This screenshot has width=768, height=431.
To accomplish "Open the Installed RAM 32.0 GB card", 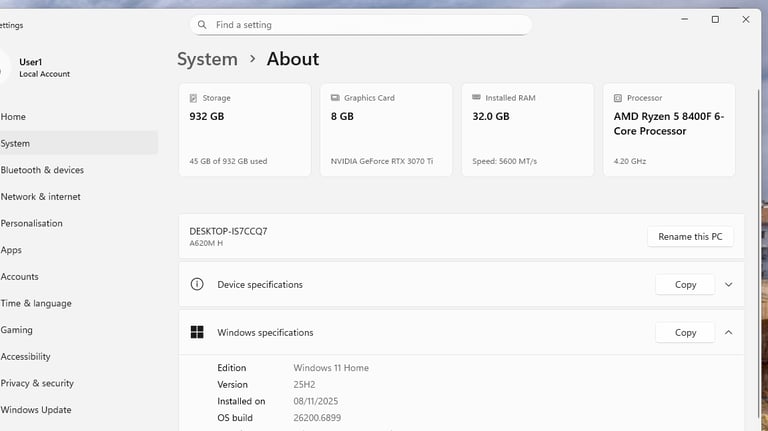I will 528,130.
